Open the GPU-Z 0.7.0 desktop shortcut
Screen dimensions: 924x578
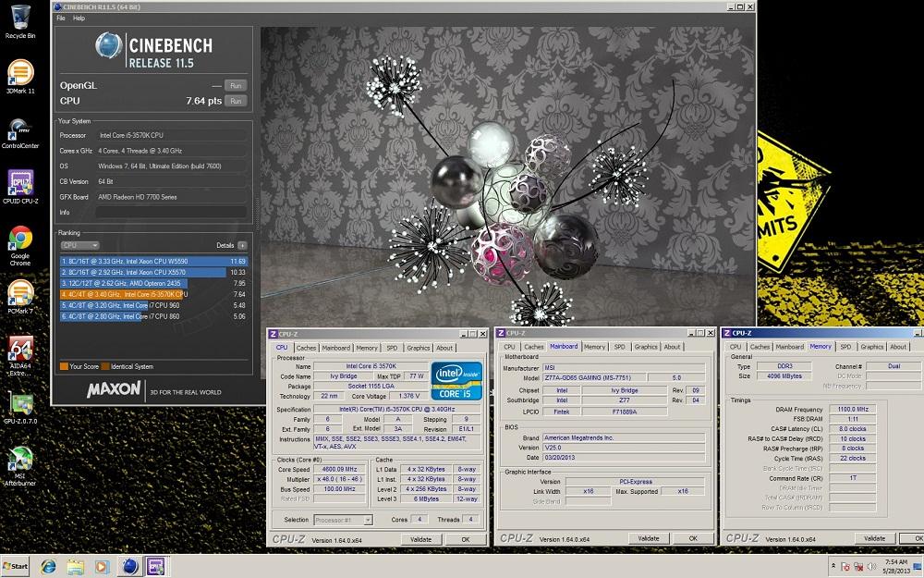20,408
